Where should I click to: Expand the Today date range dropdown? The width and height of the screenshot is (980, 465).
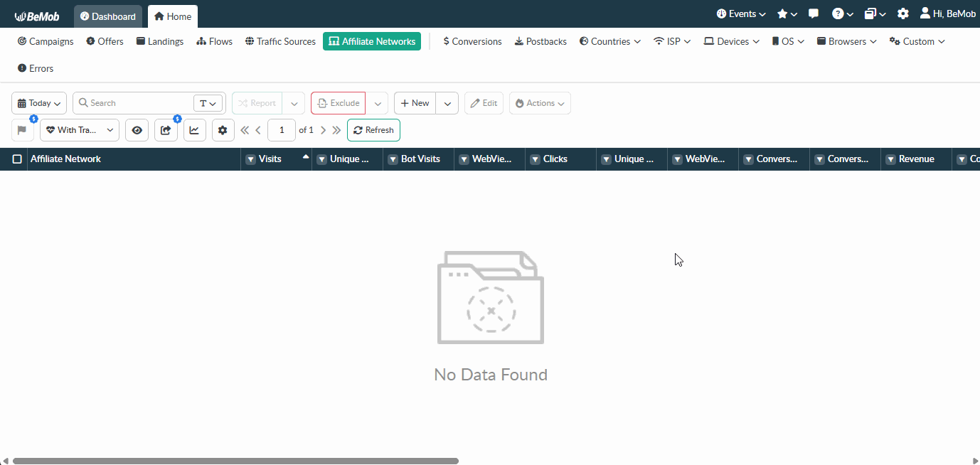39,103
